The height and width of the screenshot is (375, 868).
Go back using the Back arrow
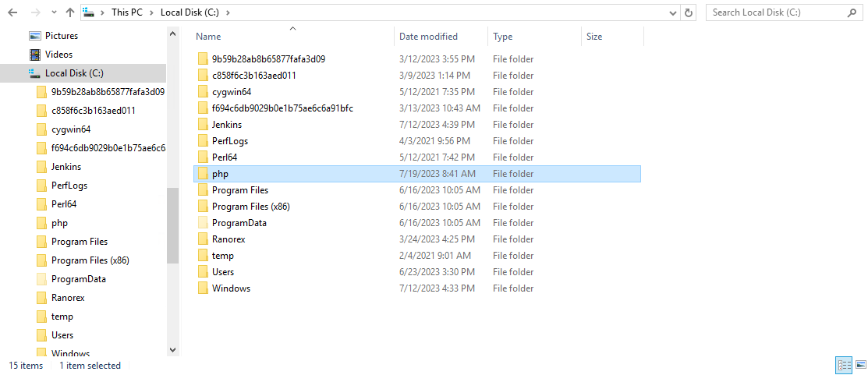coord(13,12)
